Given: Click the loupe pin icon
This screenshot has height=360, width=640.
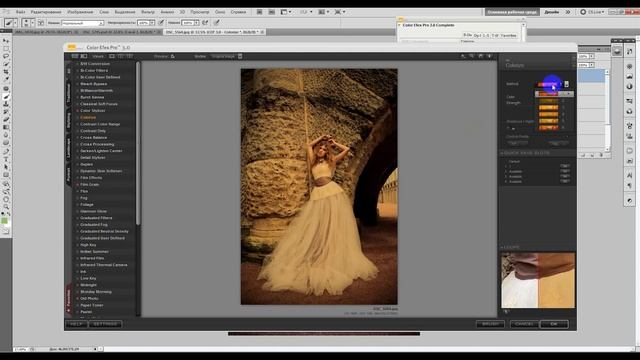Looking at the screenshot, I should [506, 312].
